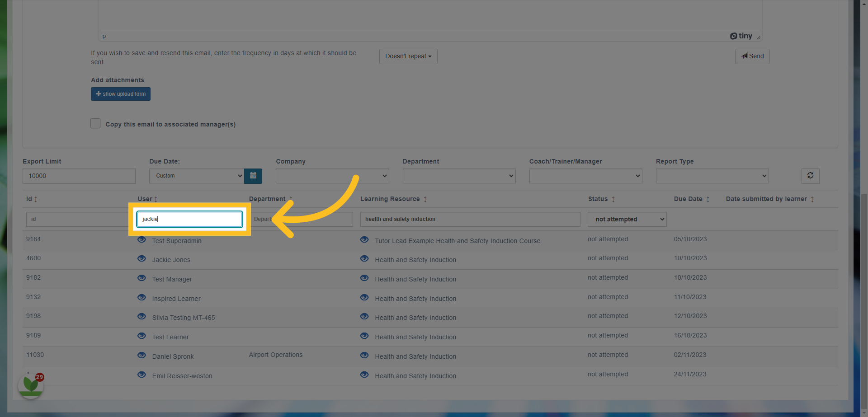Click the learning resource filter field
The height and width of the screenshot is (417, 868).
point(470,219)
